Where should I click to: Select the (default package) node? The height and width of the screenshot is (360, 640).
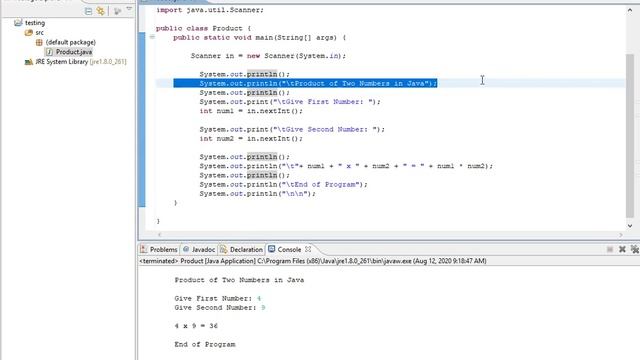(71, 42)
